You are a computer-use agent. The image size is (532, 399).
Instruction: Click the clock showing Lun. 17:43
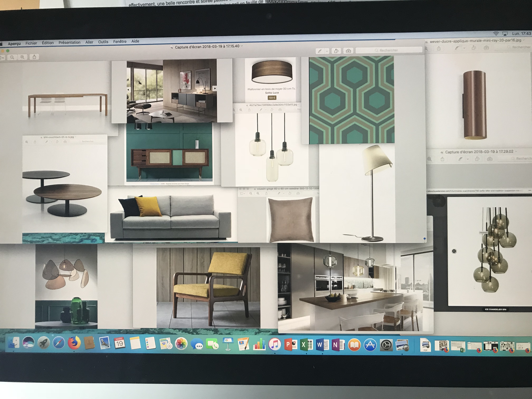pyautogui.click(x=521, y=33)
